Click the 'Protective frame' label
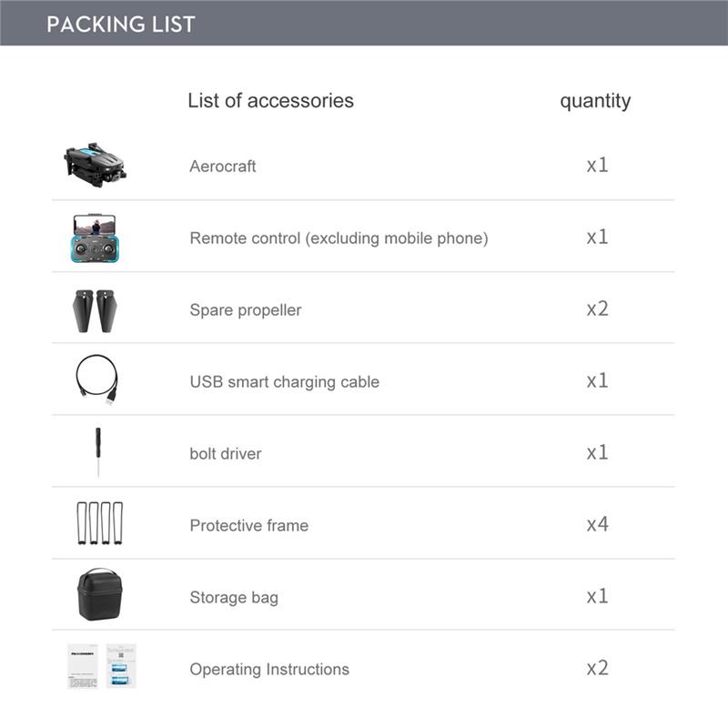This screenshot has width=728, height=728. pyautogui.click(x=248, y=526)
